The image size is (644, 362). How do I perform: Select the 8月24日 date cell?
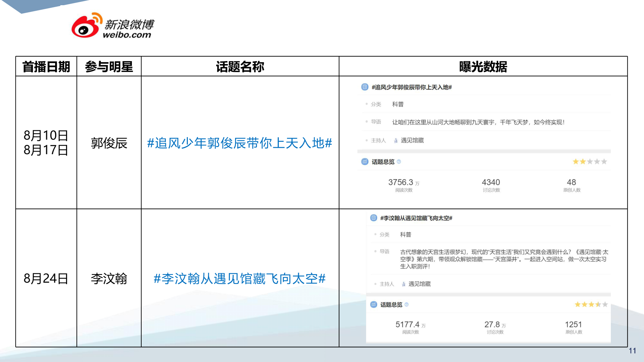(46, 279)
